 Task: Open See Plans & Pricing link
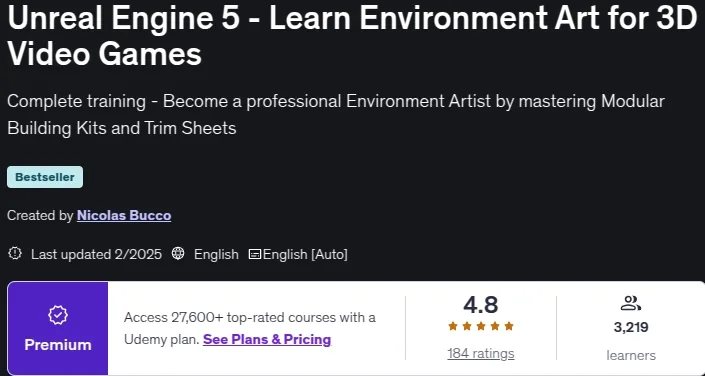pos(267,339)
